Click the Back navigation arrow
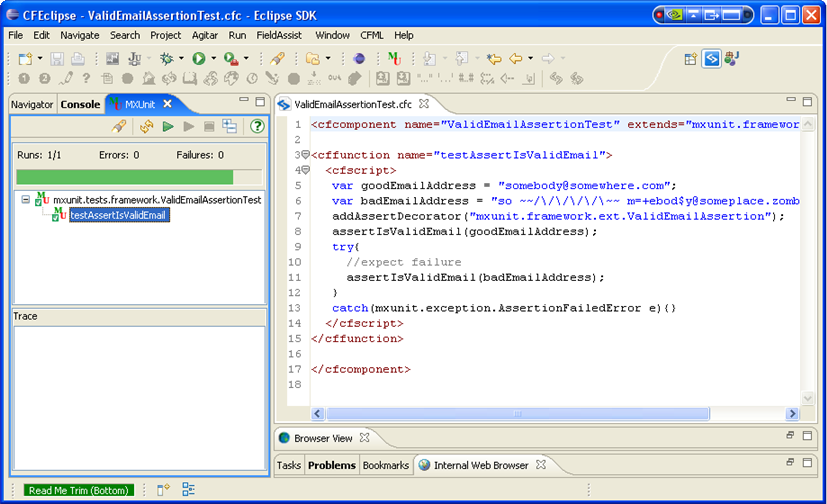The width and height of the screenshot is (827, 504). click(x=516, y=59)
